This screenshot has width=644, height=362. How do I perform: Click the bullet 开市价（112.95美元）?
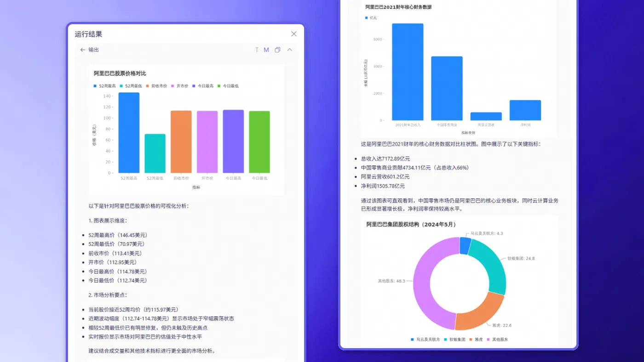113,262
